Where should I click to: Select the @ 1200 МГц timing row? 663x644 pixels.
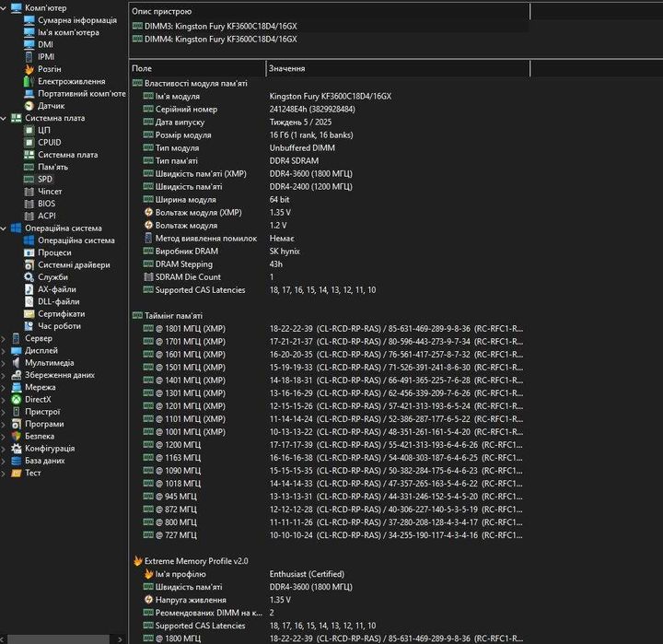click(x=329, y=445)
